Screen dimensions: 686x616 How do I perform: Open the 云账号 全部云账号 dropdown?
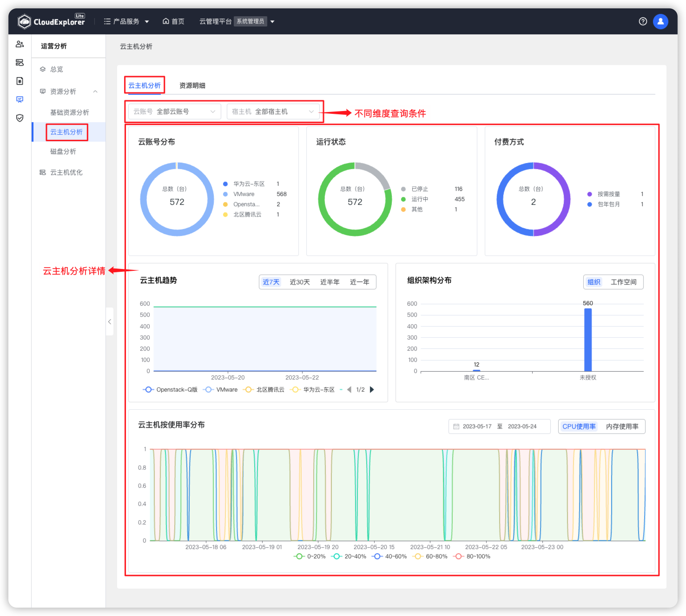pyautogui.click(x=174, y=111)
